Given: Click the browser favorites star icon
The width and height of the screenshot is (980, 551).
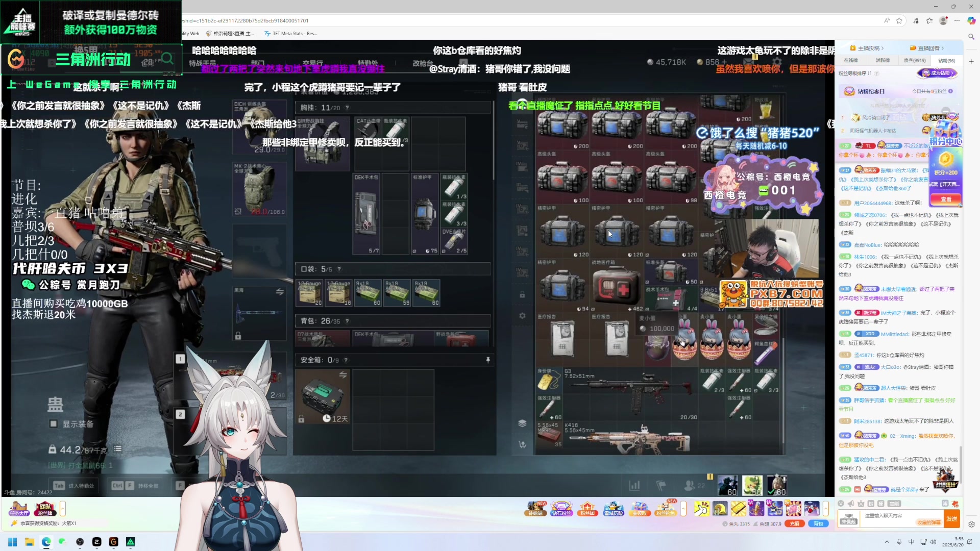Looking at the screenshot, I should click(899, 21).
